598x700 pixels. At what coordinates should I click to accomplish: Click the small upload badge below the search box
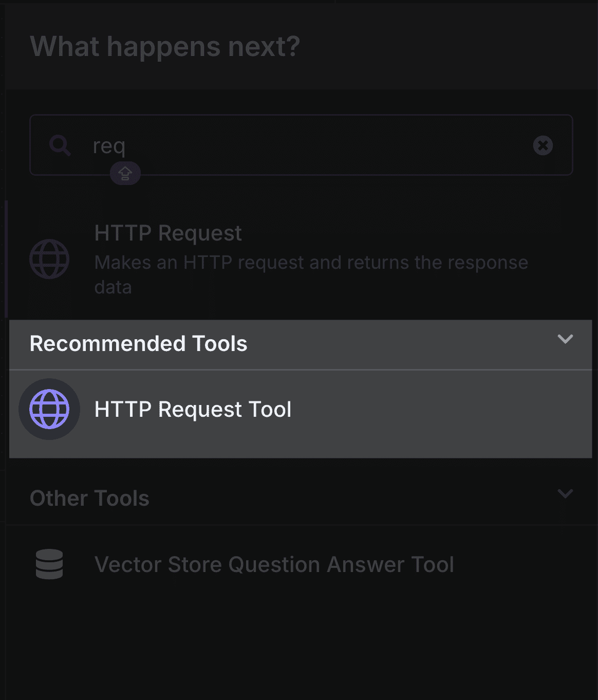[125, 173]
